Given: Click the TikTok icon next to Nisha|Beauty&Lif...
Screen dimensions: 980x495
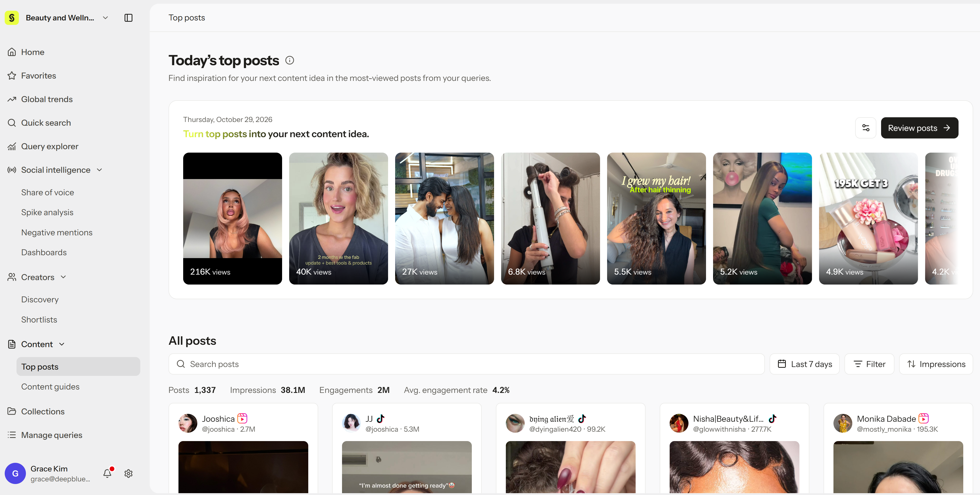Looking at the screenshot, I should [x=772, y=419].
